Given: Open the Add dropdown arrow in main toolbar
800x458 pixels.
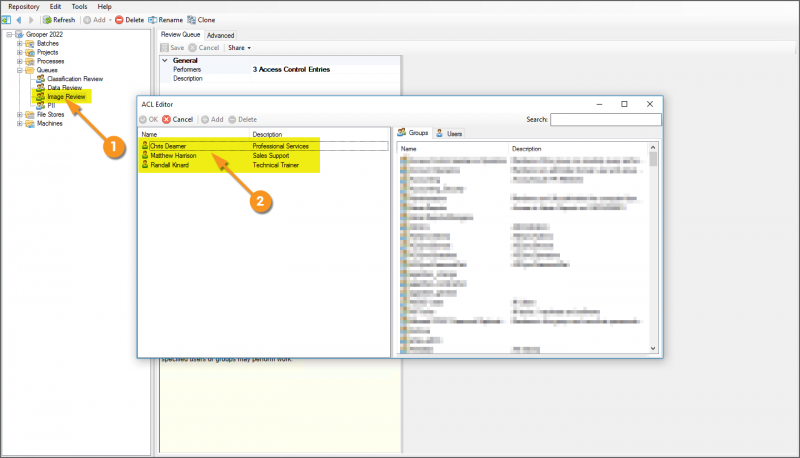Looking at the screenshot, I should (x=110, y=20).
